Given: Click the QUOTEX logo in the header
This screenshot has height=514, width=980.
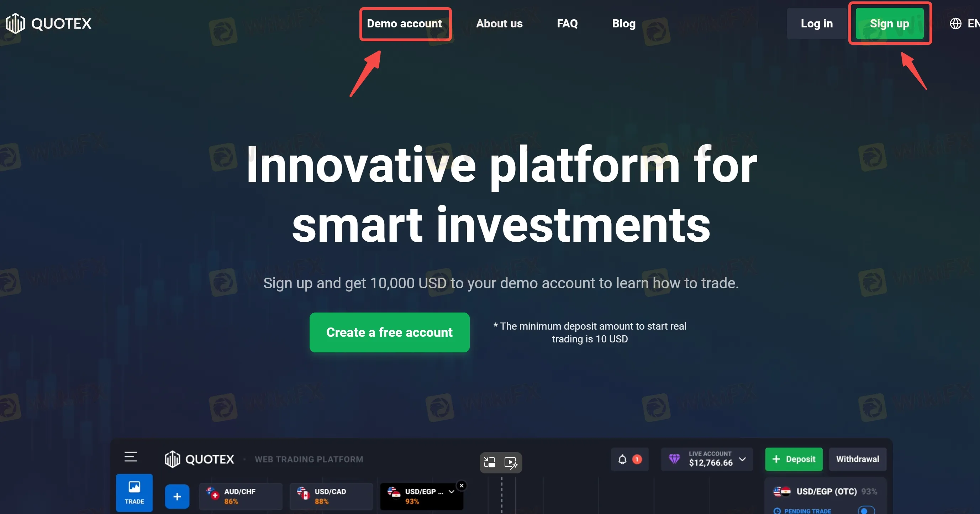Looking at the screenshot, I should pos(49,23).
